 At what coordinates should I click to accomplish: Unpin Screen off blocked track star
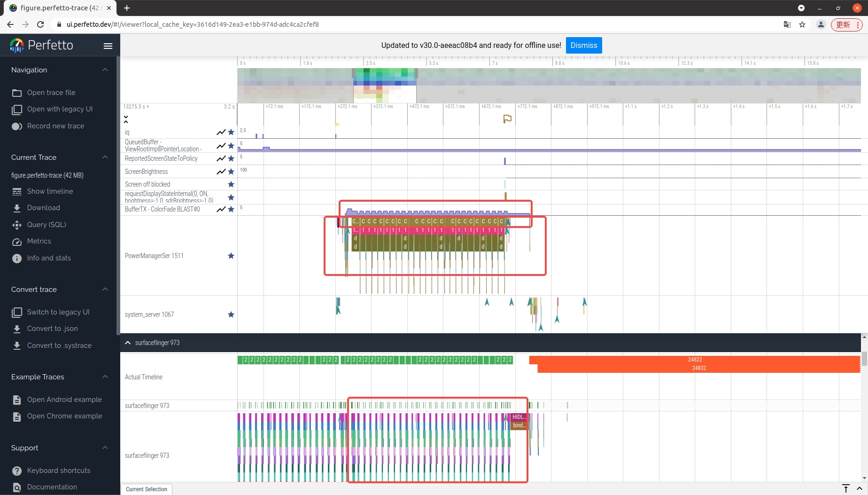tap(231, 184)
